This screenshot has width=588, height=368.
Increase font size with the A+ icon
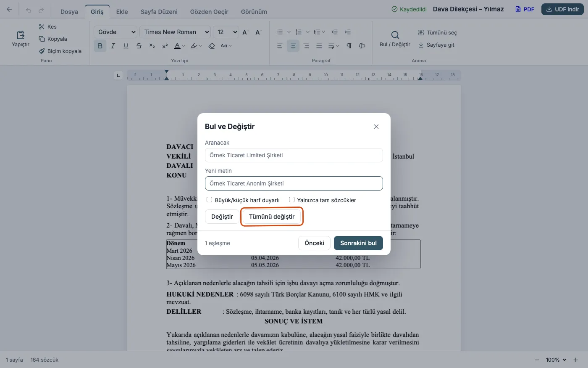pyautogui.click(x=246, y=32)
